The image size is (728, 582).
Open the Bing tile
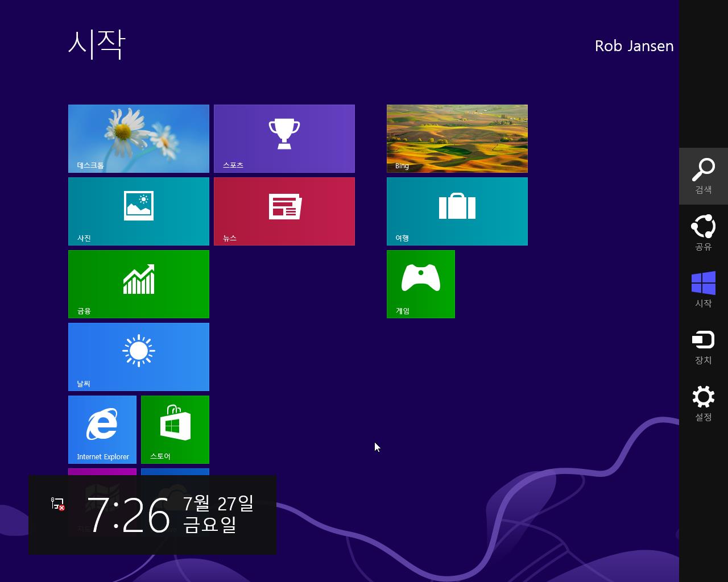click(x=457, y=139)
